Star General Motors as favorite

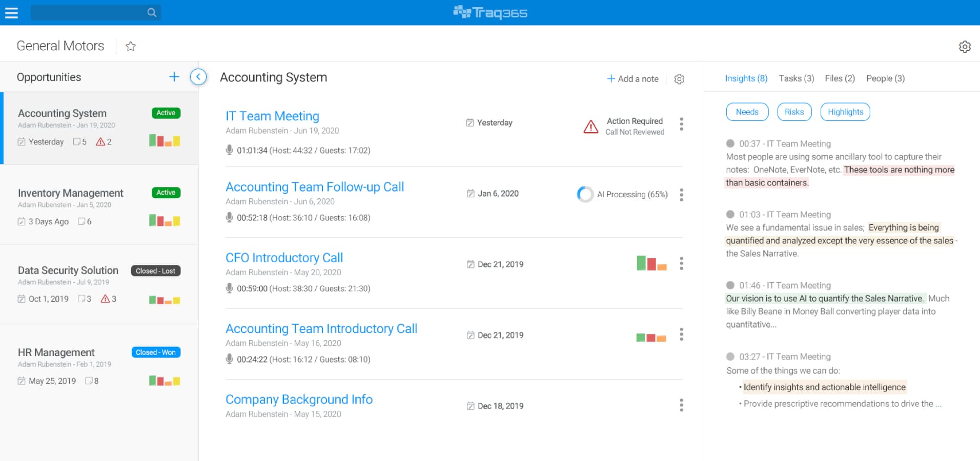point(131,46)
